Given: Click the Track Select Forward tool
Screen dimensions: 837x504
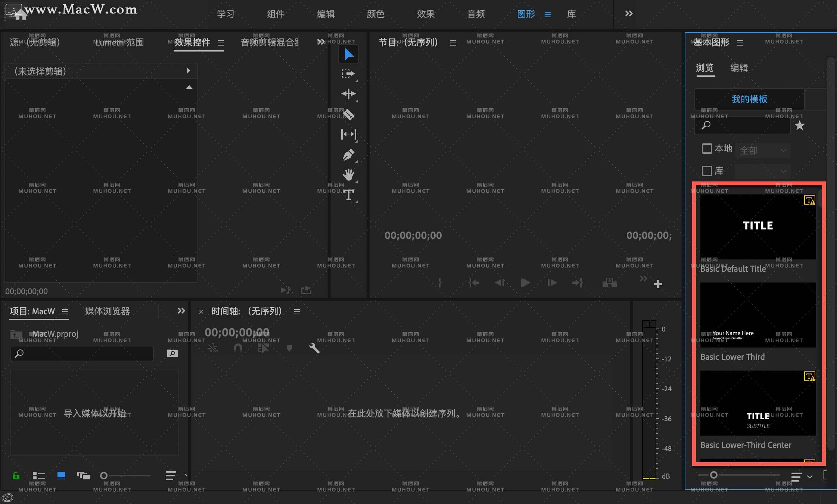Looking at the screenshot, I should (x=349, y=75).
